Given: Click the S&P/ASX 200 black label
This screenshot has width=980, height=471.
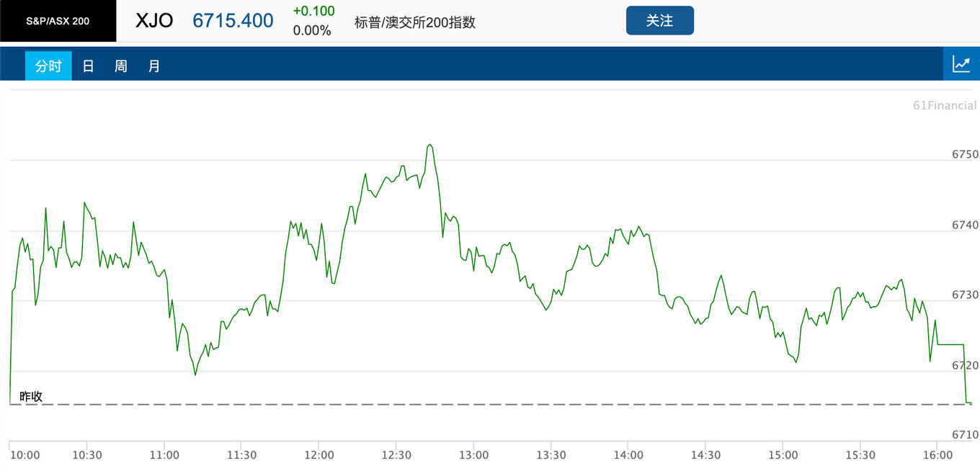Looking at the screenshot, I should click(x=58, y=21).
